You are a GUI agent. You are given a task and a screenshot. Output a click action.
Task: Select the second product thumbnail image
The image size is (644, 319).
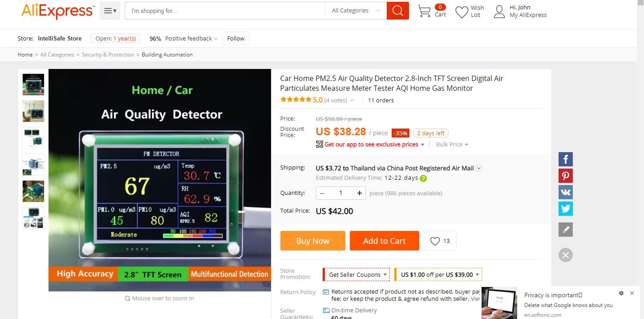[33, 111]
